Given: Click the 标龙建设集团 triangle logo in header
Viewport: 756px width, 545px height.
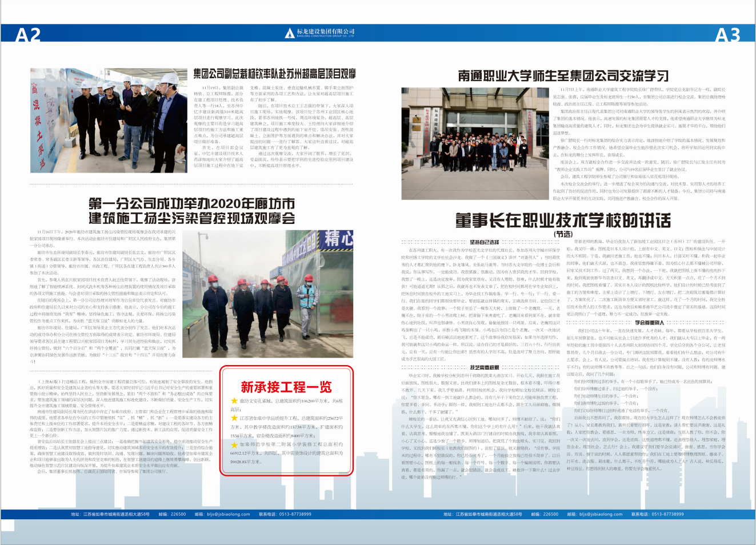Looking at the screenshot, I should [290, 33].
